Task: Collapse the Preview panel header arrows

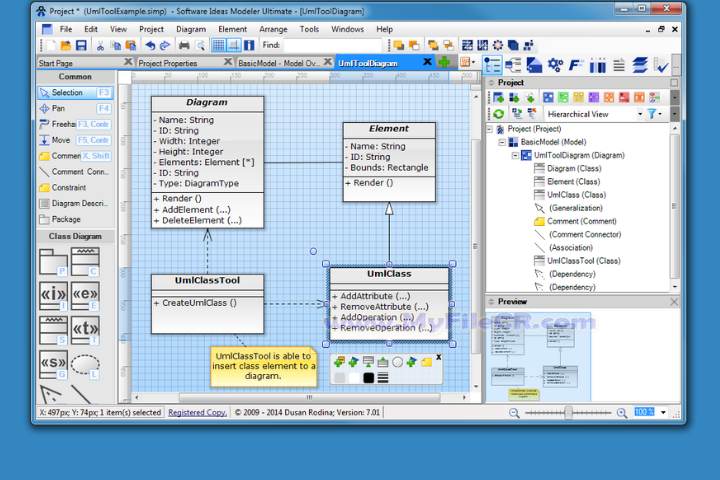Action: pyautogui.click(x=491, y=302)
